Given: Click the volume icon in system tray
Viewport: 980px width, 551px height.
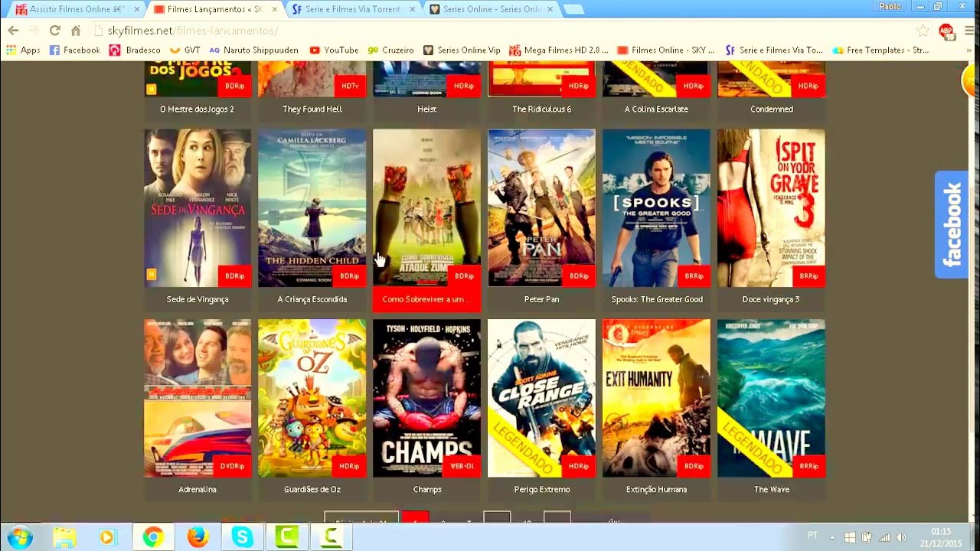Looking at the screenshot, I should click(901, 537).
